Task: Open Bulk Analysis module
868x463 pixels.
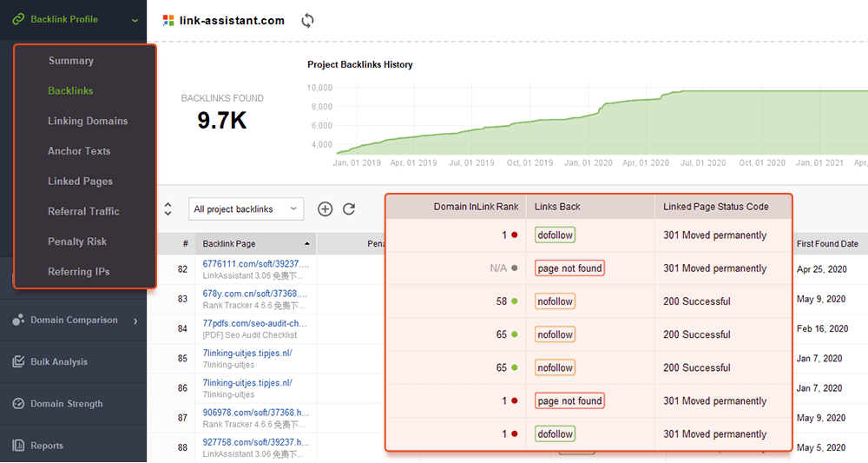Action: tap(59, 361)
